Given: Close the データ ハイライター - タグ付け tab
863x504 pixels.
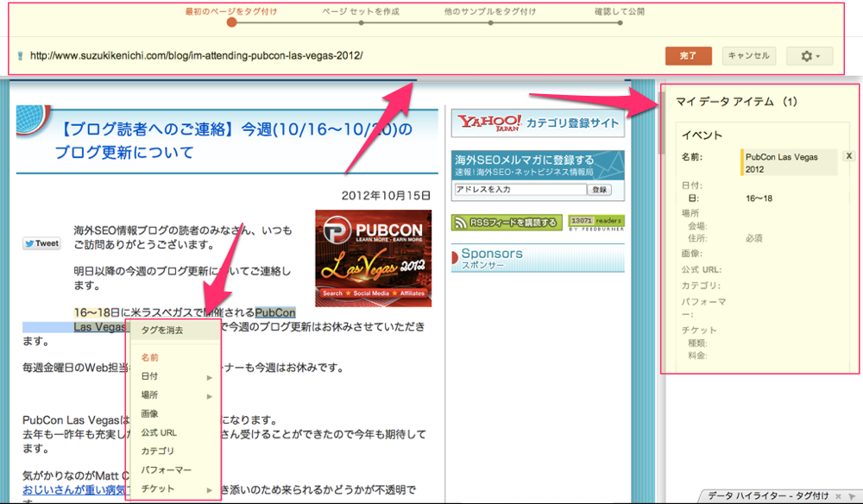Looking at the screenshot, I should pyautogui.click(x=838, y=496).
